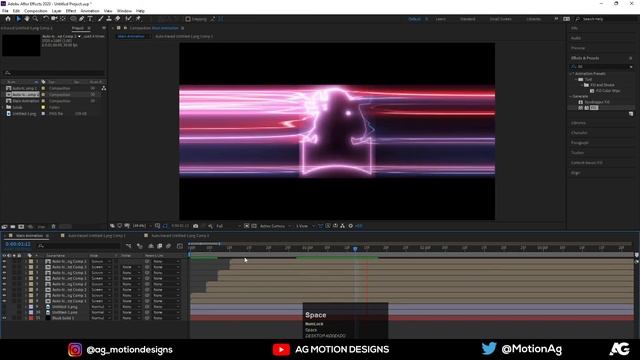Create new folder in Project panel

13,227
